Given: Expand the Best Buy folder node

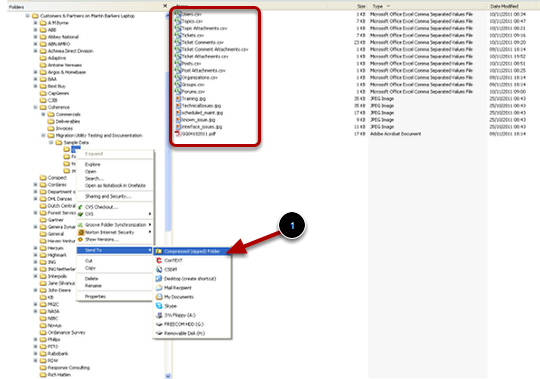Looking at the screenshot, I should coord(35,86).
